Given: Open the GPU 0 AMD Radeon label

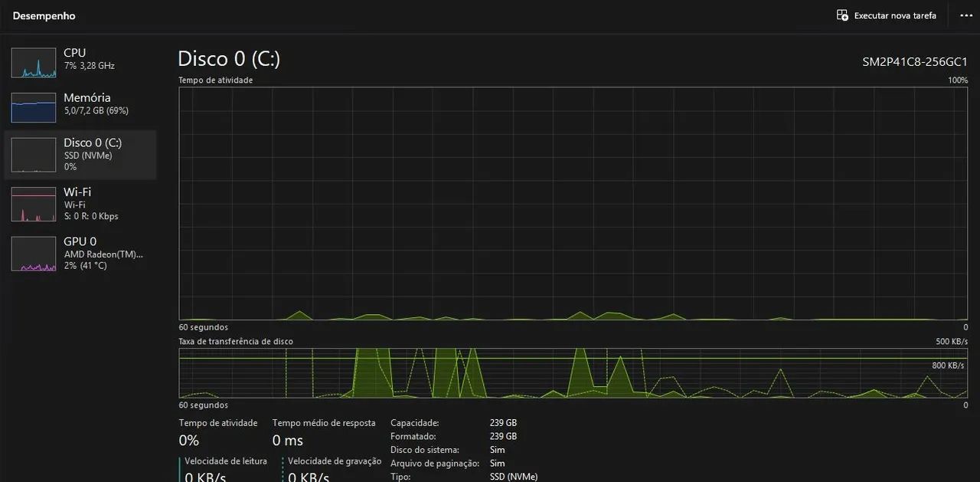Looking at the screenshot, I should [x=103, y=254].
